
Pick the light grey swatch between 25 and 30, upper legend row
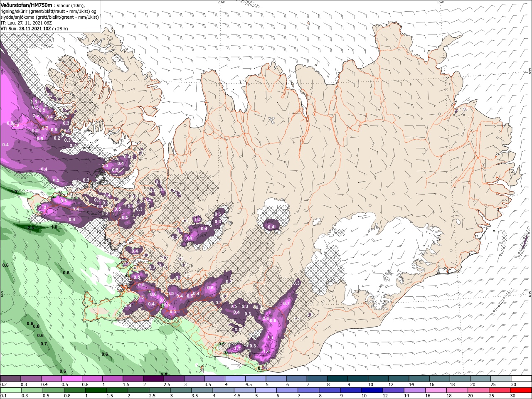500,378
